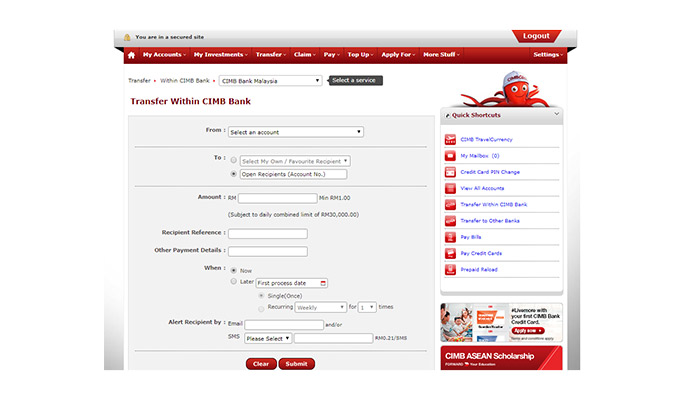Open the recurrence times count dropdown
This screenshot has height=400, width=700.
click(x=367, y=307)
